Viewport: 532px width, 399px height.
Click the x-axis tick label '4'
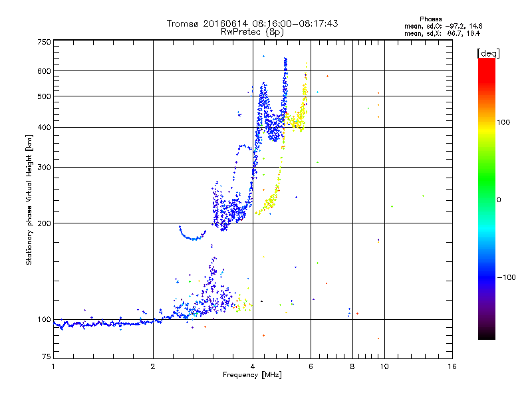pos(253,366)
